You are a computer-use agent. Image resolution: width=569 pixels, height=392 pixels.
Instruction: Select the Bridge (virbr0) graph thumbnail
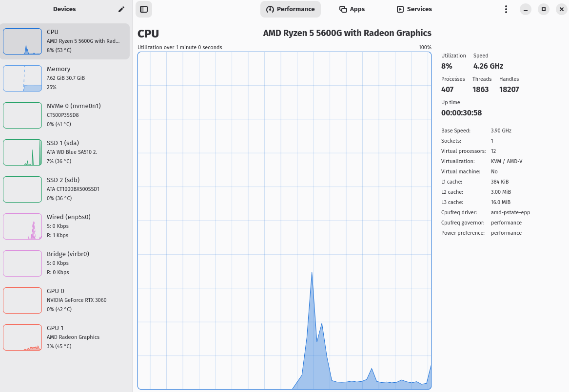22,263
